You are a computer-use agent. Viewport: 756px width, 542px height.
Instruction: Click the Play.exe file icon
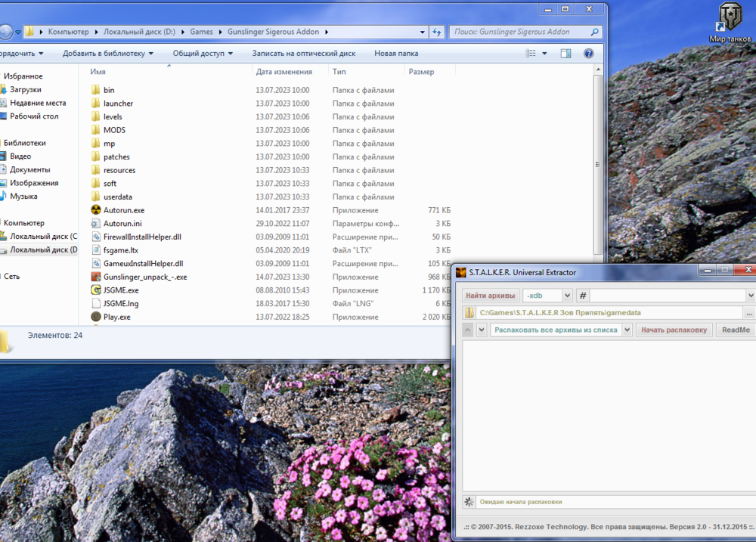coord(96,317)
